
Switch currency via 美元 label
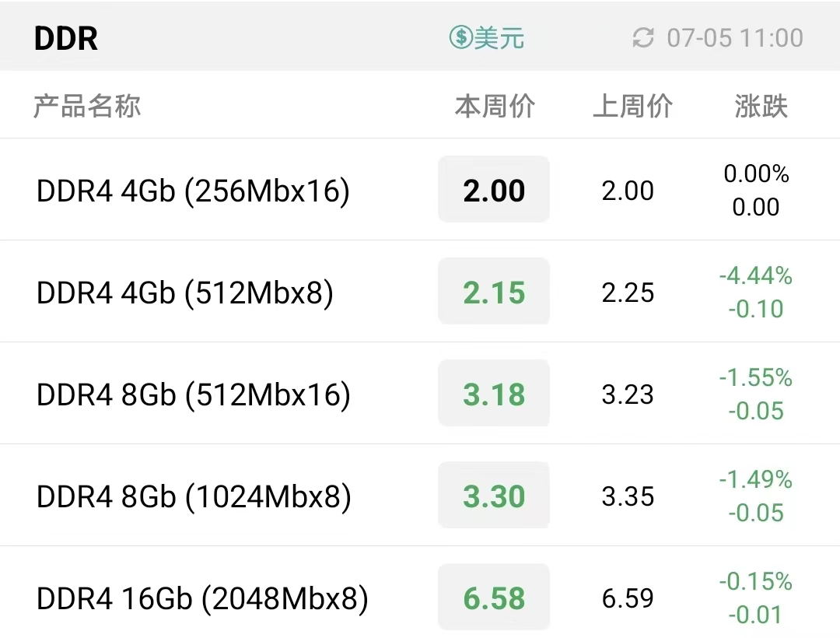[499, 37]
